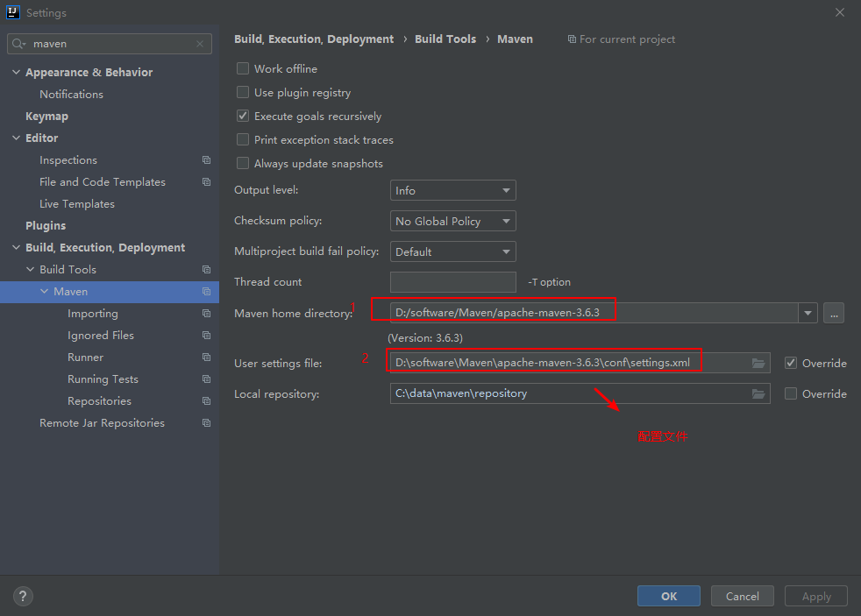This screenshot has height=616, width=861.
Task: Click the search magnifier icon in settings search
Action: 19,44
